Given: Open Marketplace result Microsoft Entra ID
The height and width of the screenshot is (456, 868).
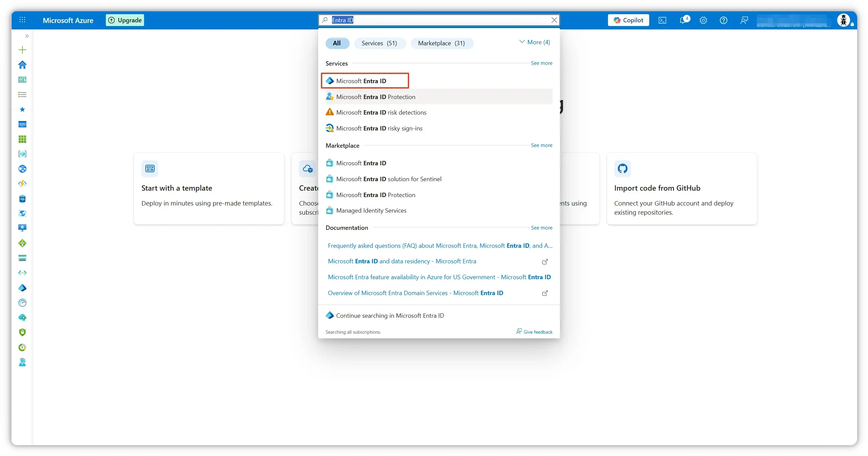Looking at the screenshot, I should tap(439, 163).
